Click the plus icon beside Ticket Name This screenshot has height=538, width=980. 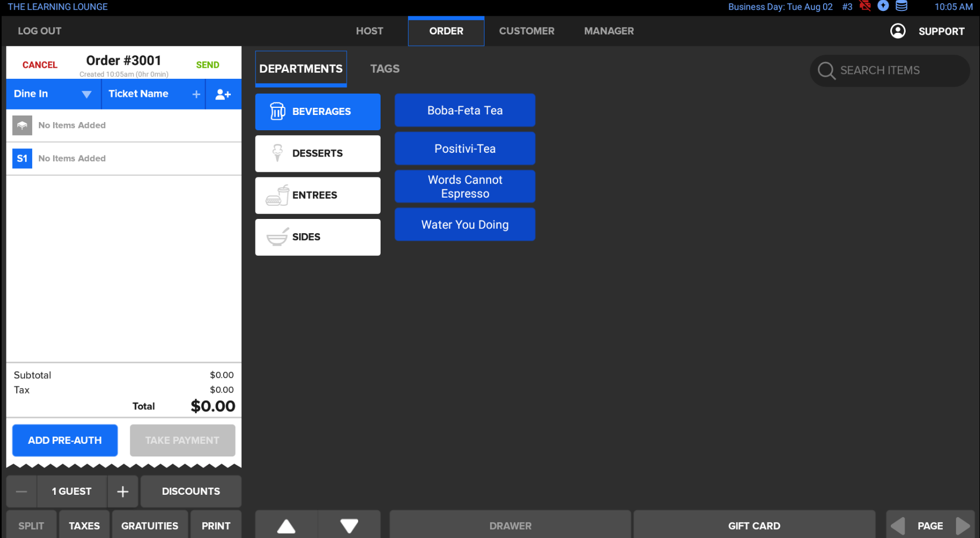pos(196,94)
